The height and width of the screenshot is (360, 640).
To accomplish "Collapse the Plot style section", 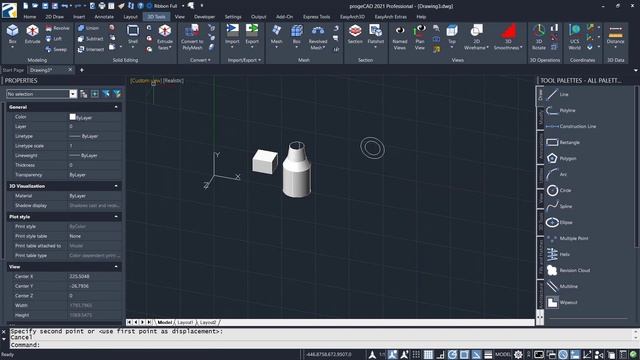I will [116, 217].
